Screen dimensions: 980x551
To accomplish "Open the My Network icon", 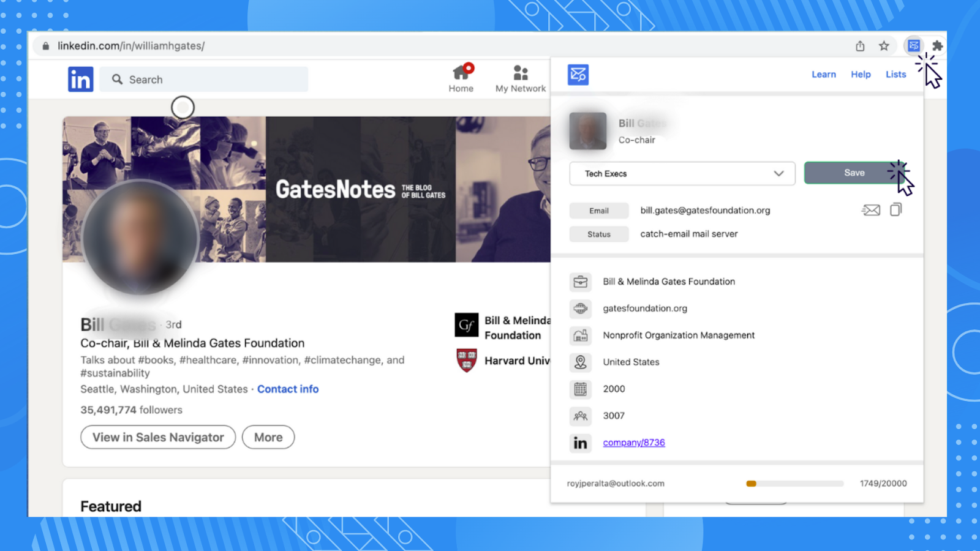I will tap(521, 79).
